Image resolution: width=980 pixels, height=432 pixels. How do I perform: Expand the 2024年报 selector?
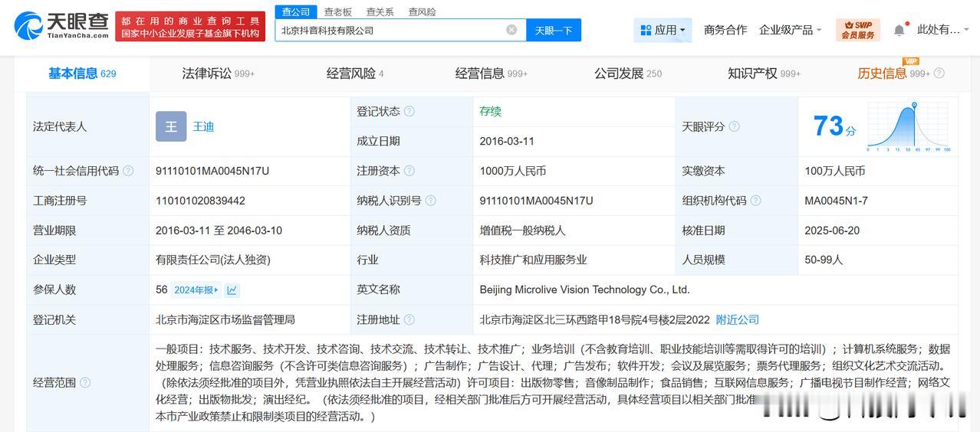[x=196, y=290]
